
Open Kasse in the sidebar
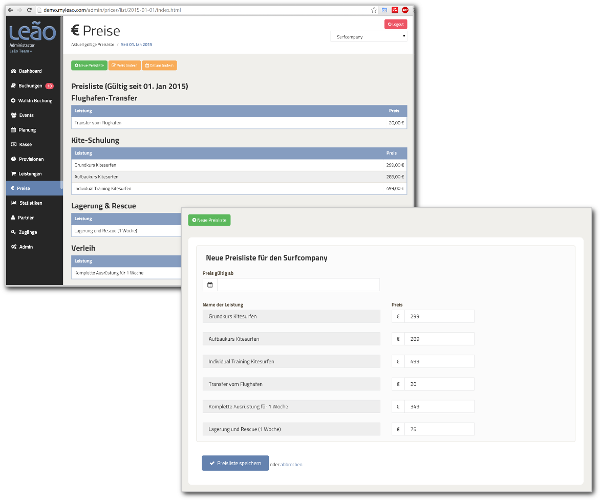(12, 144)
